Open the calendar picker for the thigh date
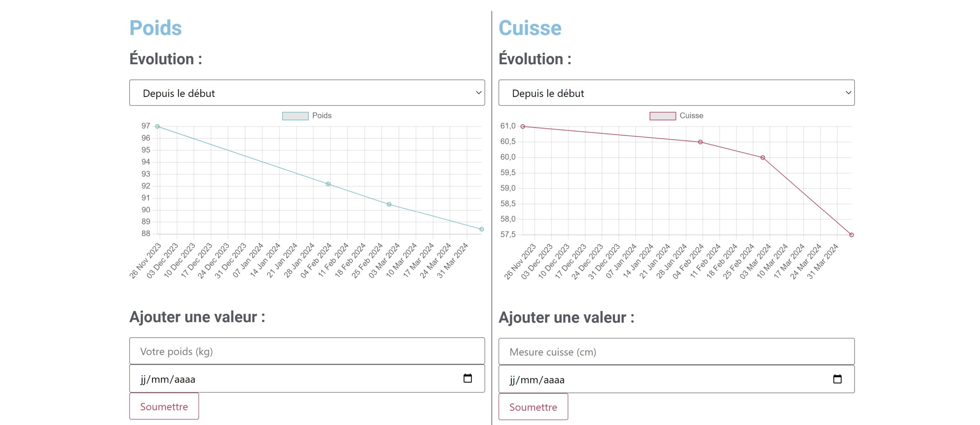This screenshot has width=980, height=425. point(838,379)
